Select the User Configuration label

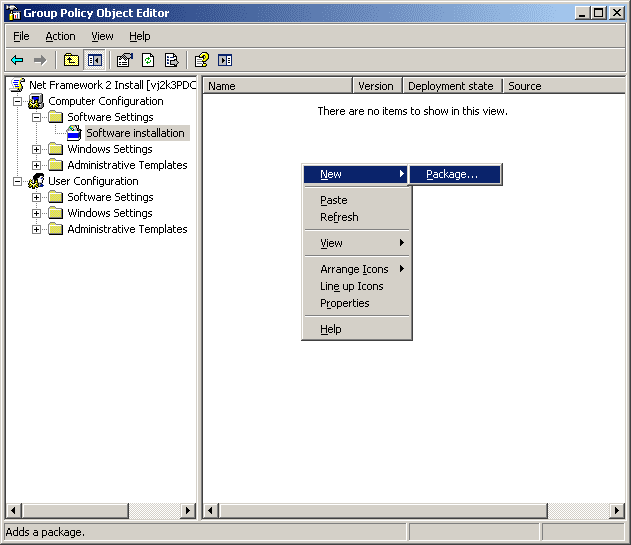[93, 181]
